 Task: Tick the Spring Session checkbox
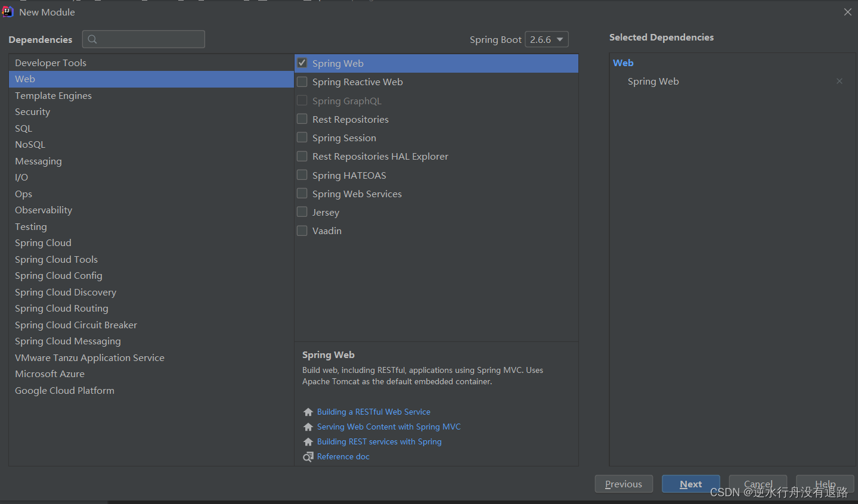[x=302, y=138]
